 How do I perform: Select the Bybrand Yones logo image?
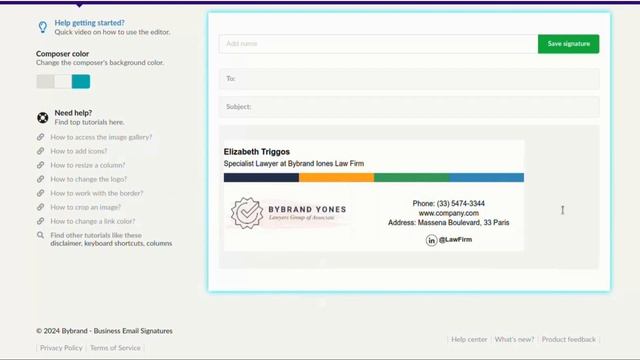(289, 213)
